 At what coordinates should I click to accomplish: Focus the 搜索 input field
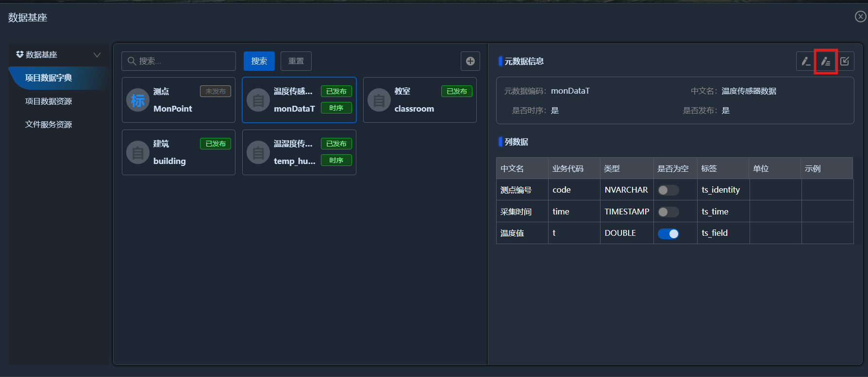click(179, 61)
